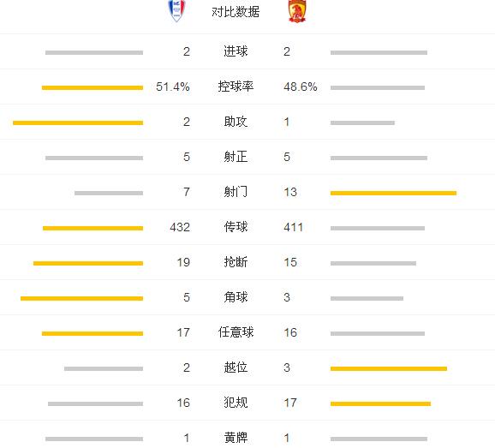Screen dimensions: 495x448
Task: Click the 进球 stat label
Action: tap(236, 51)
